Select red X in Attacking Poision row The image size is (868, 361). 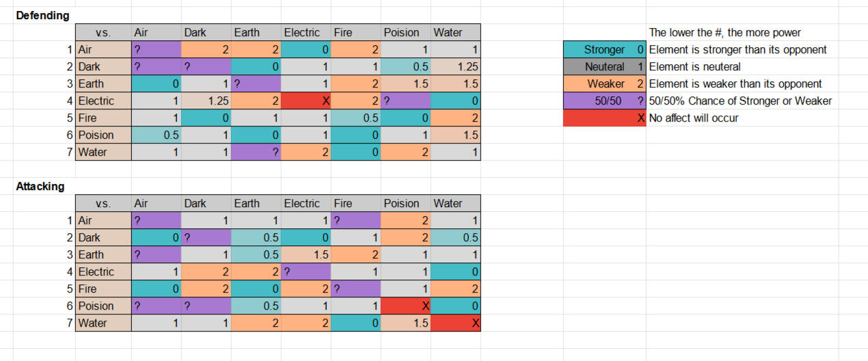click(405, 306)
